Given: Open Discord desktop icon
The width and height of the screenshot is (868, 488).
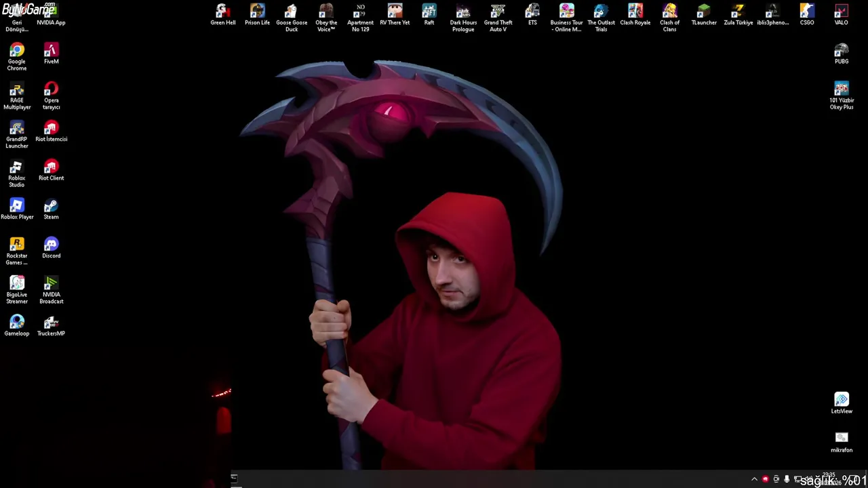Looking at the screenshot, I should (x=51, y=248).
